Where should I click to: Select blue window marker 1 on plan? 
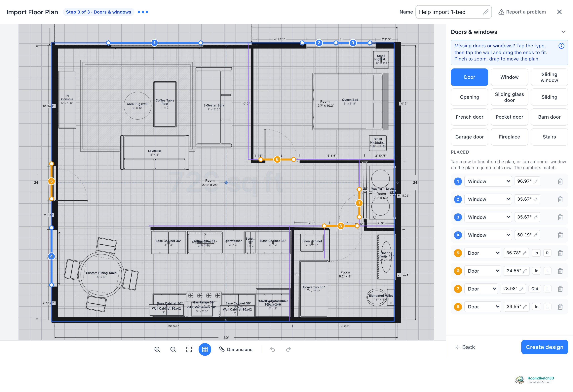154,43
